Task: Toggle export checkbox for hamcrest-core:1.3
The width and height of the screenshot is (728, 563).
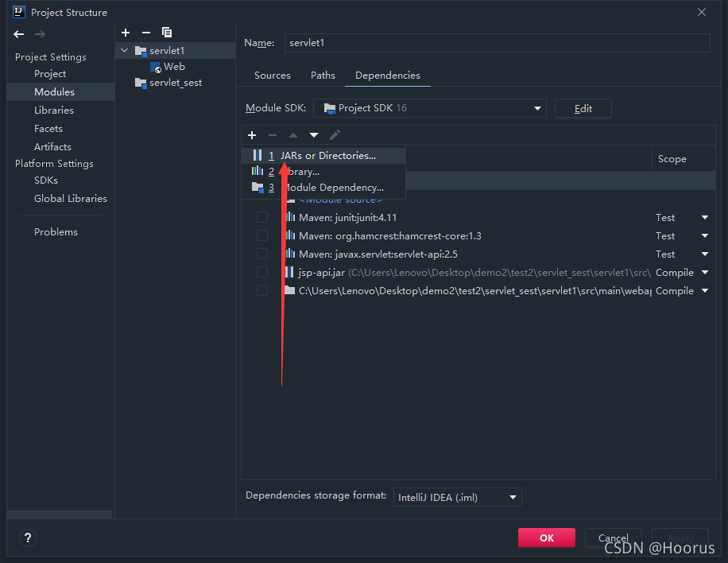Action: (262, 235)
